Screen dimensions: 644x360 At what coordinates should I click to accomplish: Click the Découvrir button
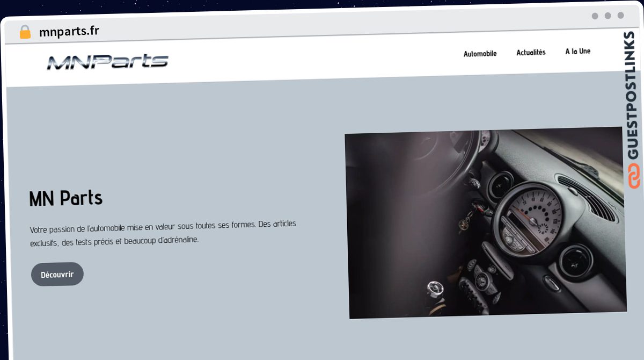click(57, 274)
